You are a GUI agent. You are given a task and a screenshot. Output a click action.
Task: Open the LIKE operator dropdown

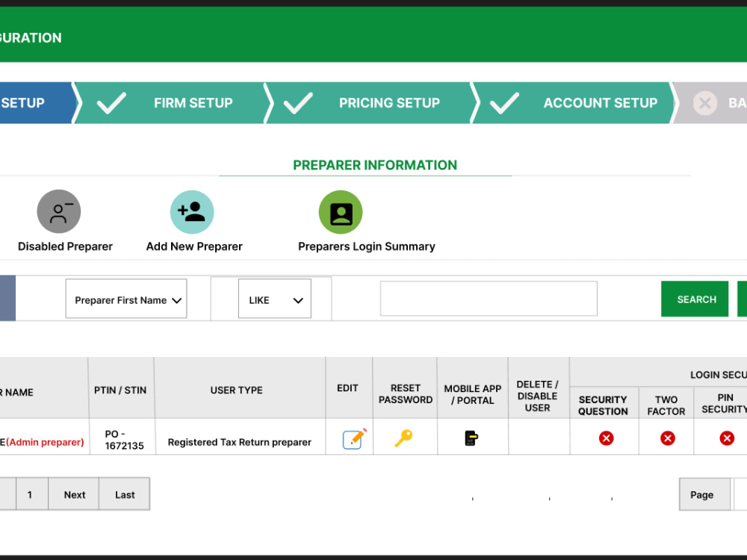275,299
